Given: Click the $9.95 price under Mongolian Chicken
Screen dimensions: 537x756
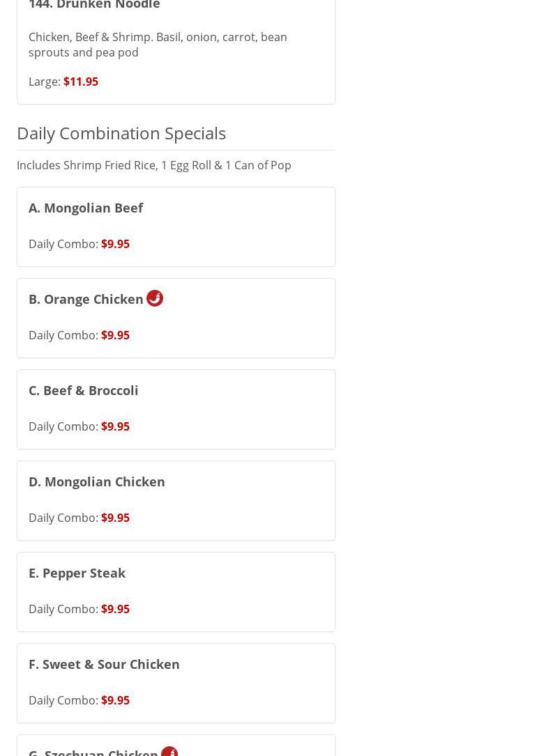Looking at the screenshot, I should coord(115,518).
